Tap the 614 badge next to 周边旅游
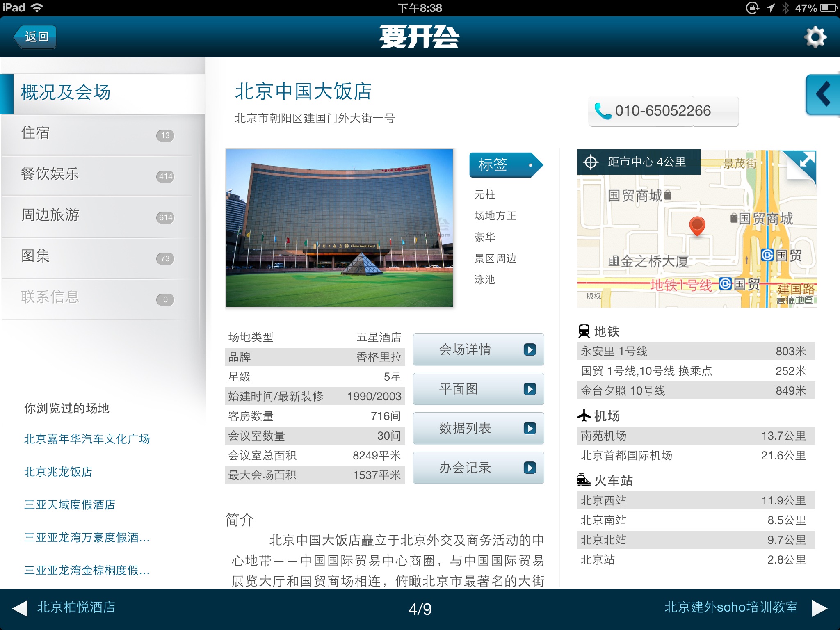Image resolution: width=840 pixels, height=630 pixels. (x=165, y=217)
